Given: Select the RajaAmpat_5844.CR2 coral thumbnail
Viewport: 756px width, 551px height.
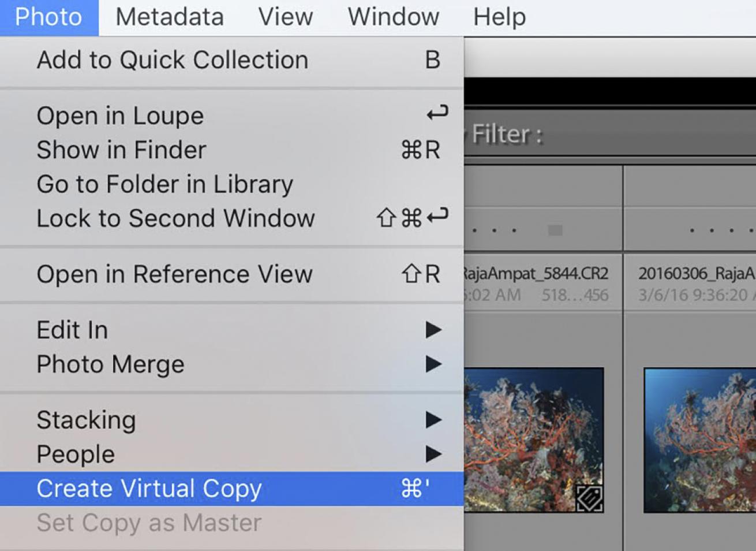Looking at the screenshot, I should point(533,439).
